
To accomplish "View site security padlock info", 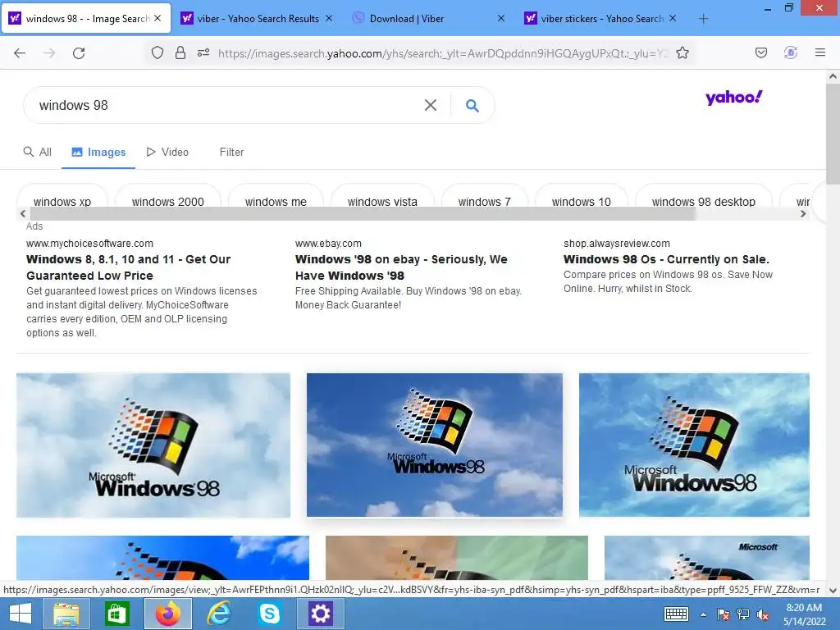I will coord(180,52).
